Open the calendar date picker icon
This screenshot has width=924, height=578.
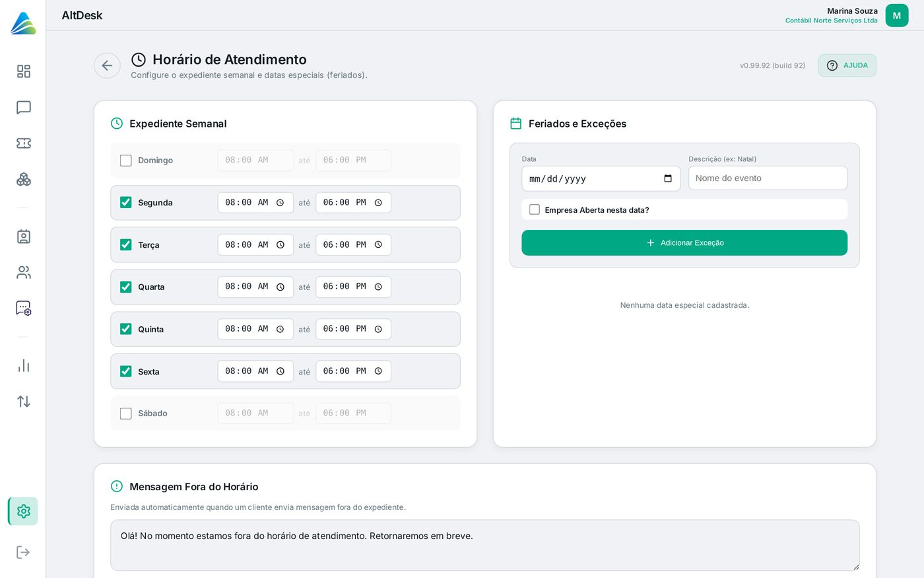[668, 178]
